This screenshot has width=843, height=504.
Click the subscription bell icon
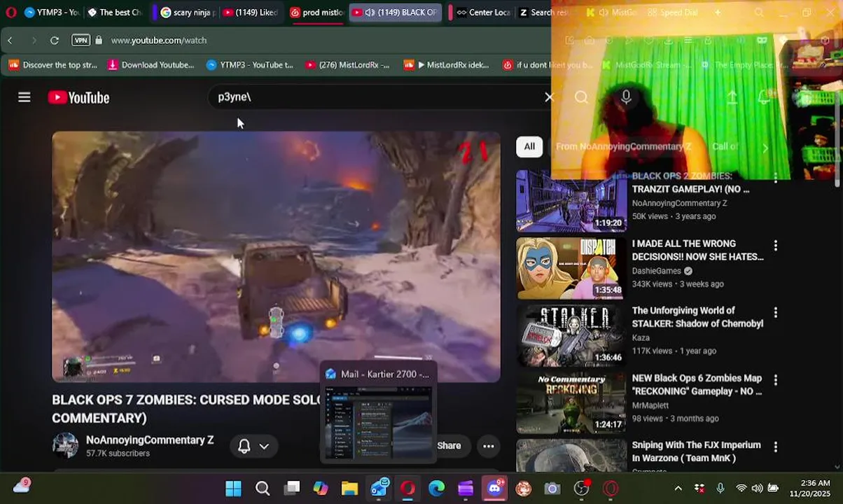click(x=244, y=446)
